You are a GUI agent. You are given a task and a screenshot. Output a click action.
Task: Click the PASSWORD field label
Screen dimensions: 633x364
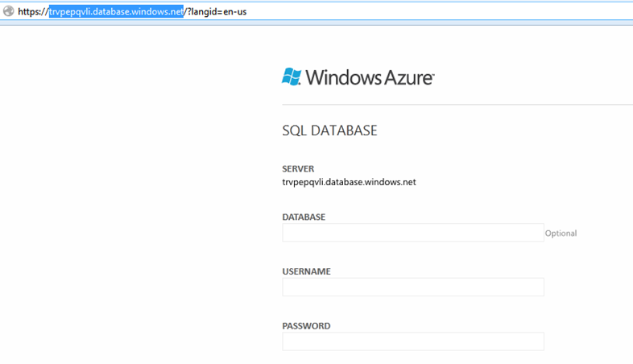tap(306, 326)
